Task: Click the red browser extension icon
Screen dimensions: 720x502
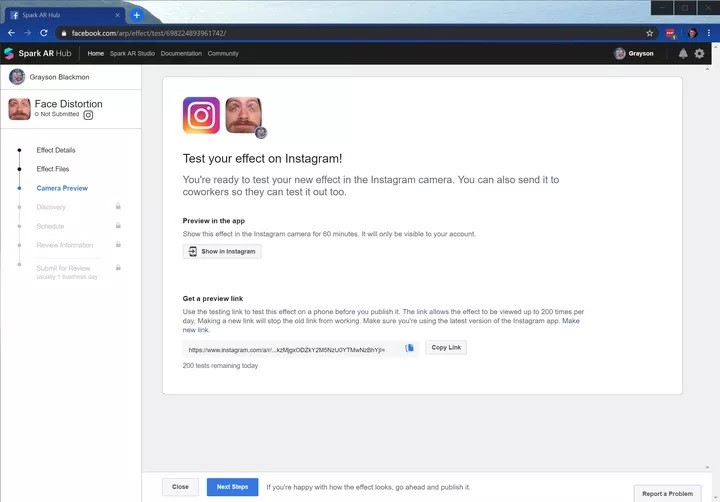Action: 670,34
